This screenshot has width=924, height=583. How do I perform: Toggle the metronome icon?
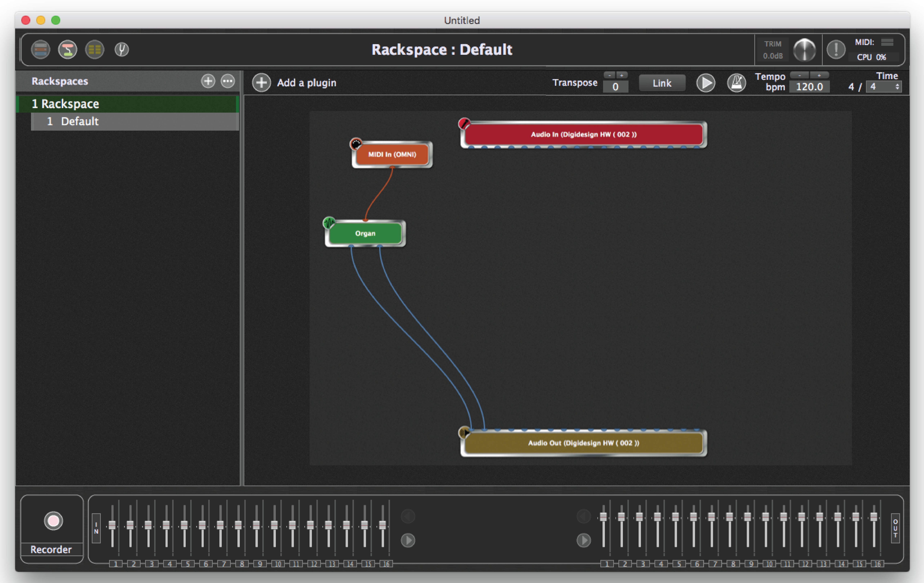[x=736, y=83]
